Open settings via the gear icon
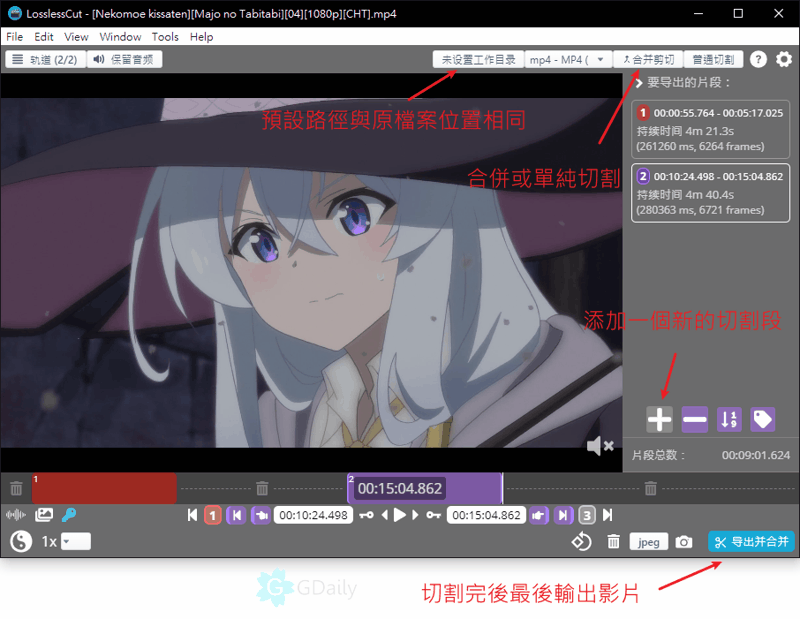800x619 pixels. (784, 60)
